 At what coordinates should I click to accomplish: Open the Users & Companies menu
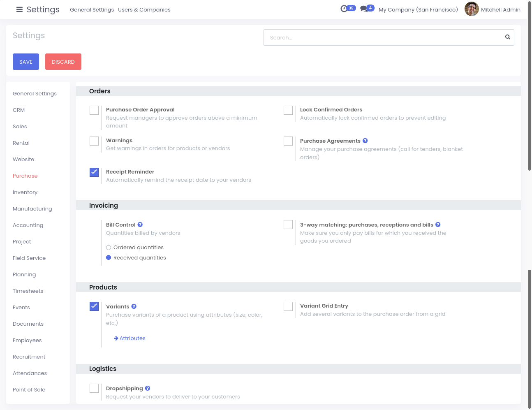pyautogui.click(x=144, y=9)
